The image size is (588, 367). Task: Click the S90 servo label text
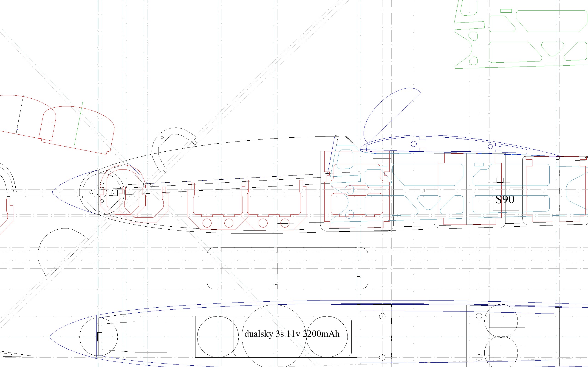pyautogui.click(x=505, y=199)
